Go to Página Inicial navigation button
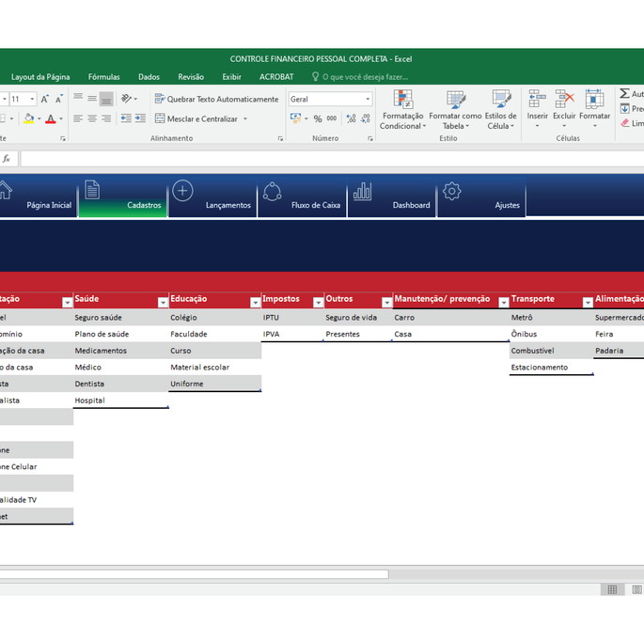Viewport: 644px width, 644px height. [38, 196]
